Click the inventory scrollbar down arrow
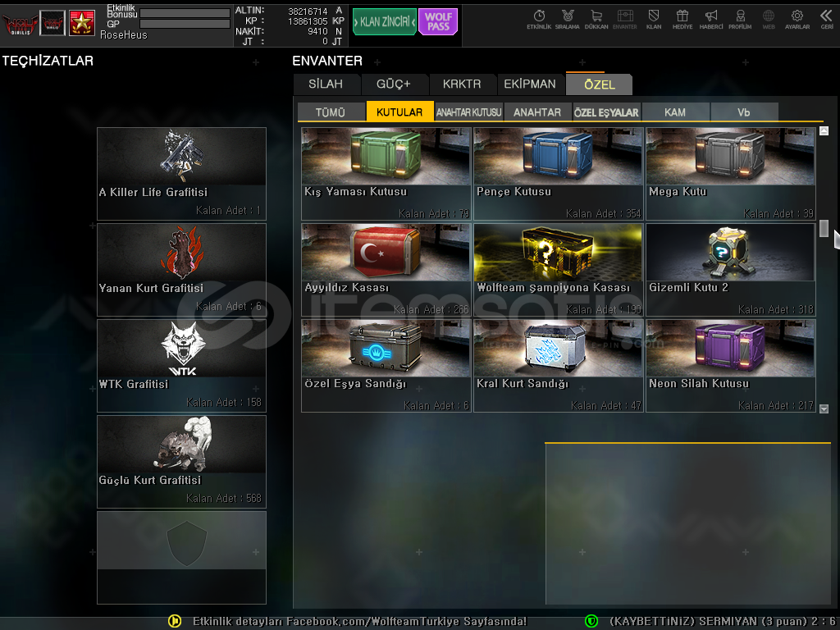840x630 pixels. pyautogui.click(x=824, y=409)
